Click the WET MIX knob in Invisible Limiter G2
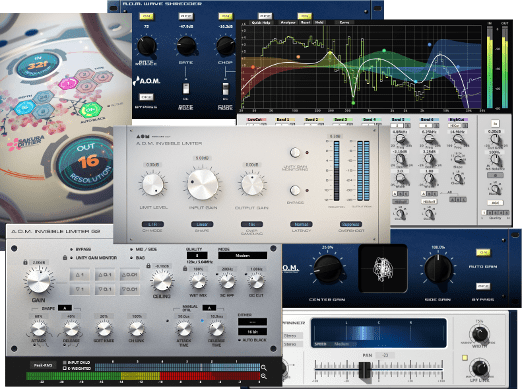 pos(198,281)
